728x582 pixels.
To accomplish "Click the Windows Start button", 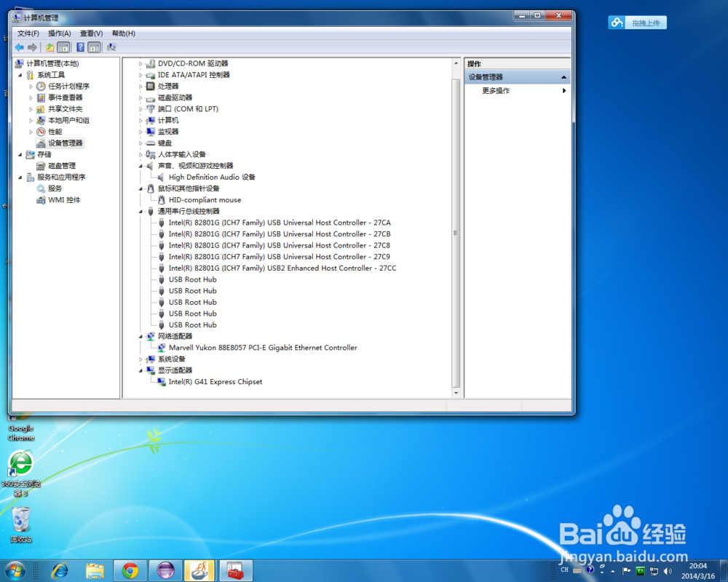I will click(x=15, y=570).
